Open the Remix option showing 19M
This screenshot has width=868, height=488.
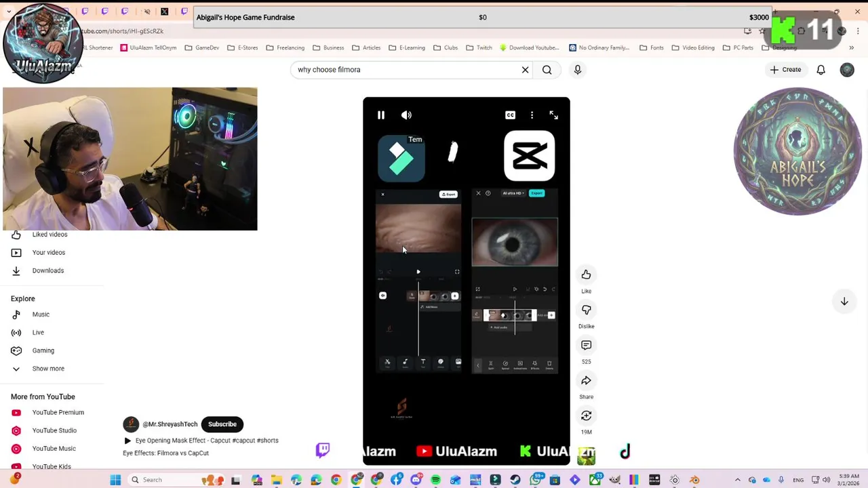pyautogui.click(x=586, y=415)
